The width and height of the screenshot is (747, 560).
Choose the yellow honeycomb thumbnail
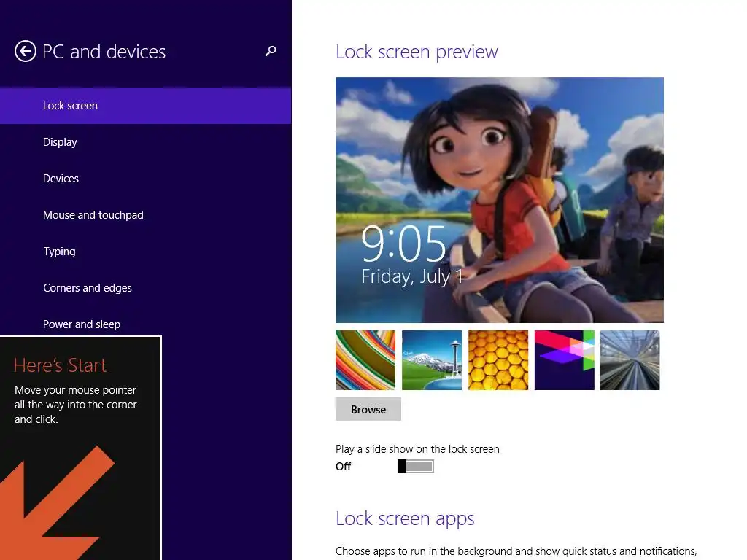498,360
